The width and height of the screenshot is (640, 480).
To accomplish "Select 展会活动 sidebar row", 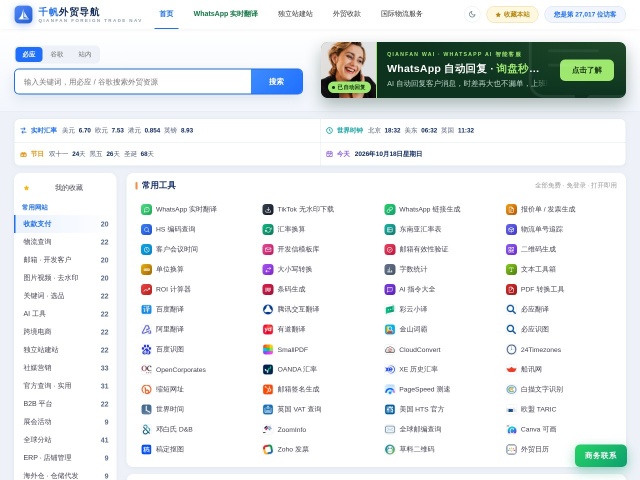I will 65,422.
